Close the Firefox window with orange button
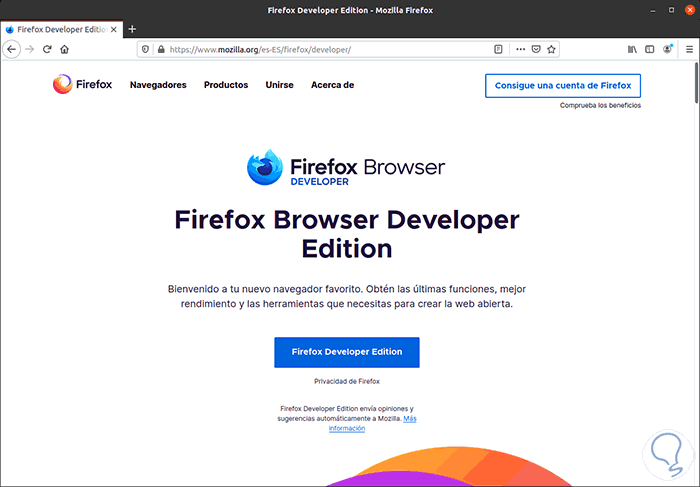 coord(690,10)
